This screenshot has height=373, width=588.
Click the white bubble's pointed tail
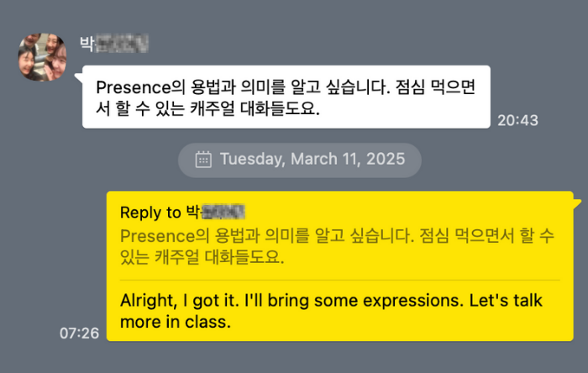pyautogui.click(x=78, y=78)
